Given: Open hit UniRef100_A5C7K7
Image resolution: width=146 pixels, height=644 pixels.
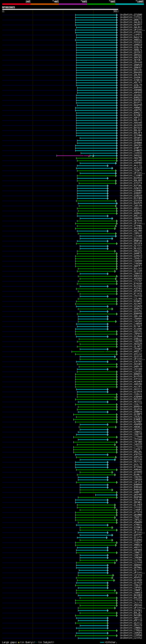Looking at the screenshot, I should click(131, 82).
